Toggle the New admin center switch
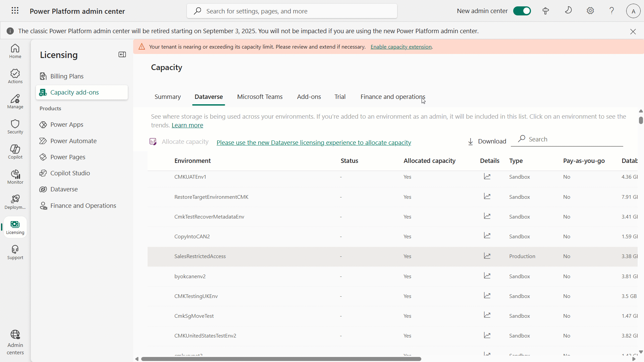 pos(522,11)
